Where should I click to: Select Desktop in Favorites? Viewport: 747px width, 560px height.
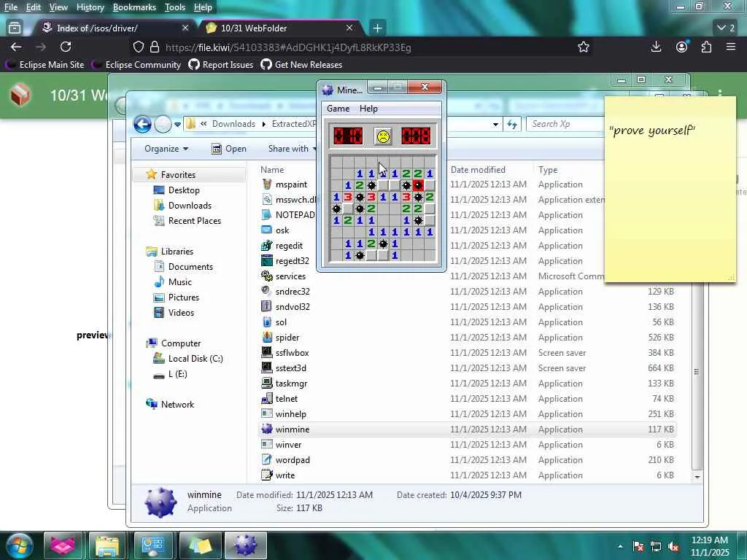coord(183,190)
